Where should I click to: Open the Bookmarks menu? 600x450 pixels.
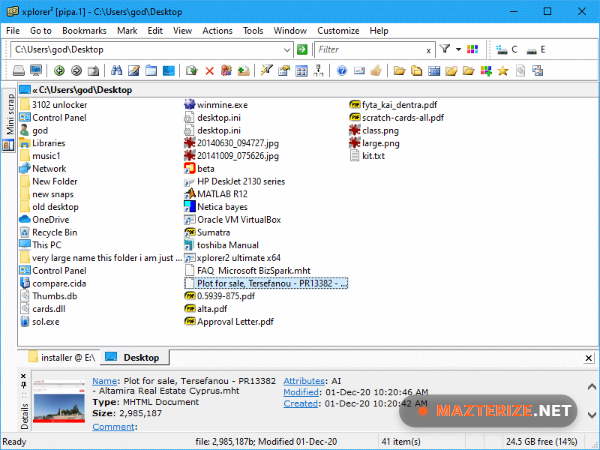click(84, 31)
